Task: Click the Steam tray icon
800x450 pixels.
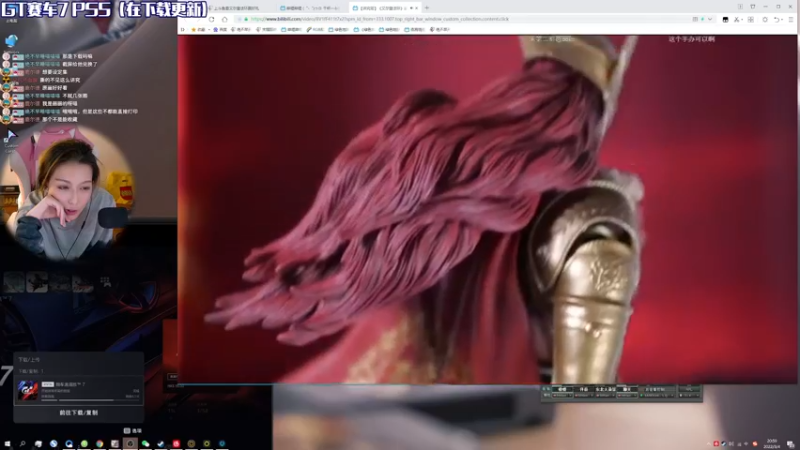Action: (x=724, y=443)
